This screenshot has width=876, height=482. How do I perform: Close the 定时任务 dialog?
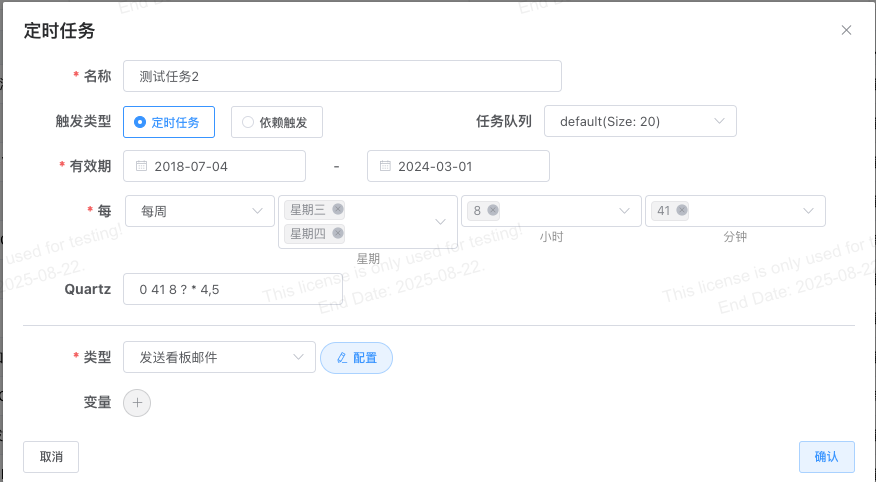pyautogui.click(x=846, y=30)
